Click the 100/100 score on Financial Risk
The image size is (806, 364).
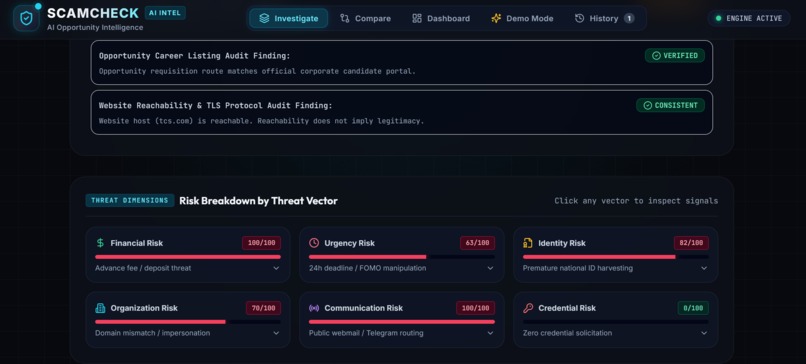262,243
